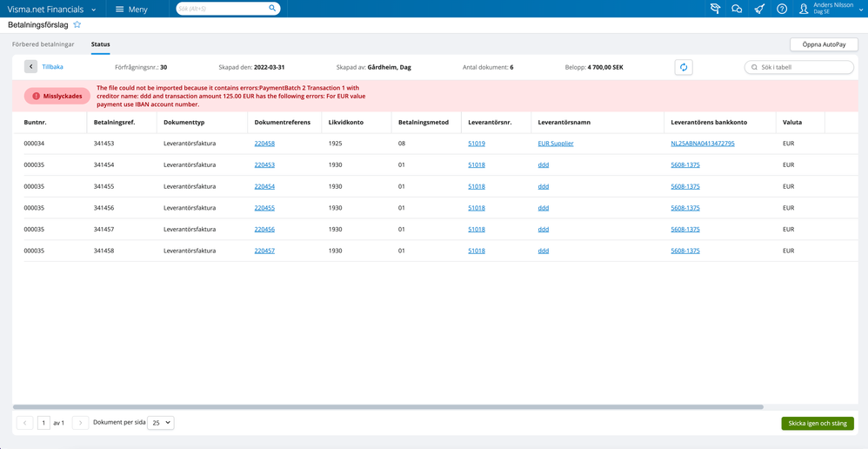Sort by the Leverantörens bankkonto column header

[x=708, y=122]
